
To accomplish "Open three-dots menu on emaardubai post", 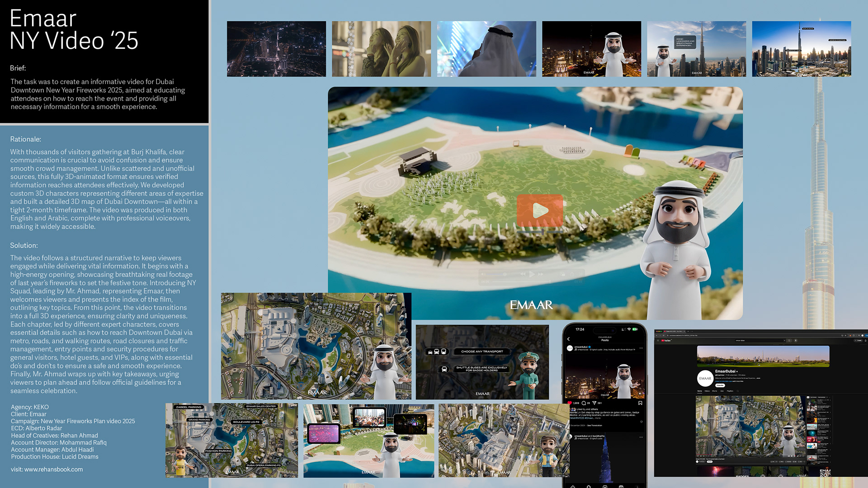I will [x=641, y=348].
